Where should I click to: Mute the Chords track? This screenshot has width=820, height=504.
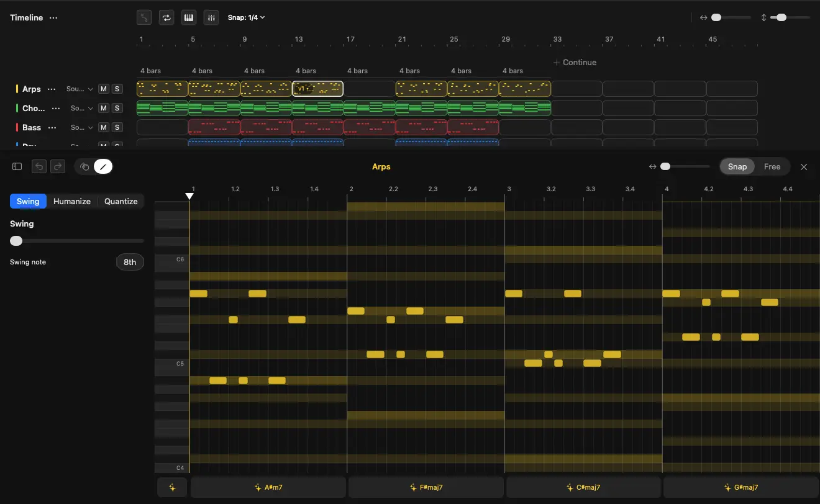click(x=104, y=108)
